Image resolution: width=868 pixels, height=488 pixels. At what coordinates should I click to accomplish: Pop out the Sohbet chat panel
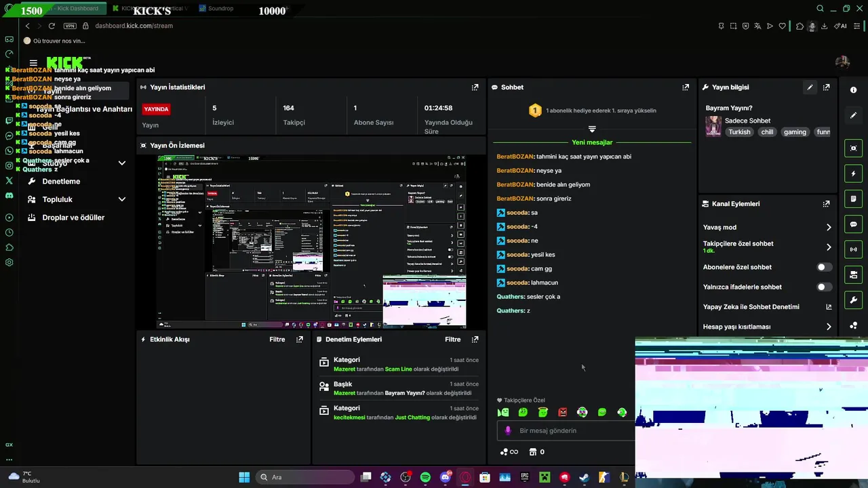(686, 87)
